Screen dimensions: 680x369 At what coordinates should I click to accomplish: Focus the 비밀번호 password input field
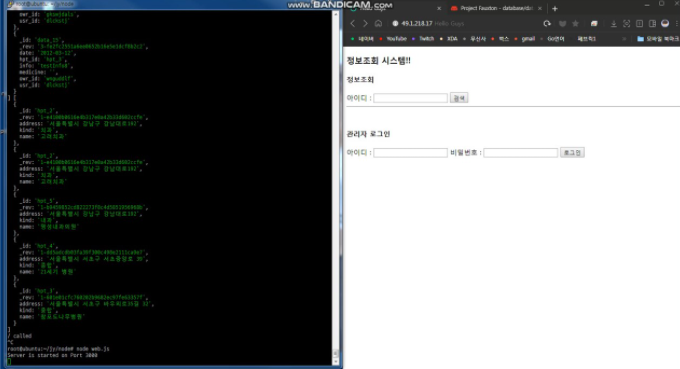click(x=520, y=153)
